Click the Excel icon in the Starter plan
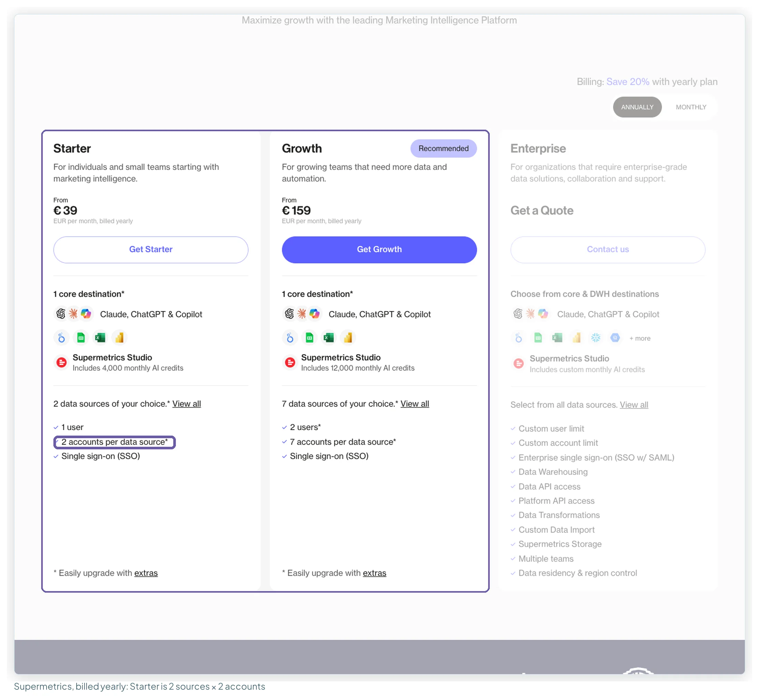The image size is (759, 700). click(x=100, y=338)
